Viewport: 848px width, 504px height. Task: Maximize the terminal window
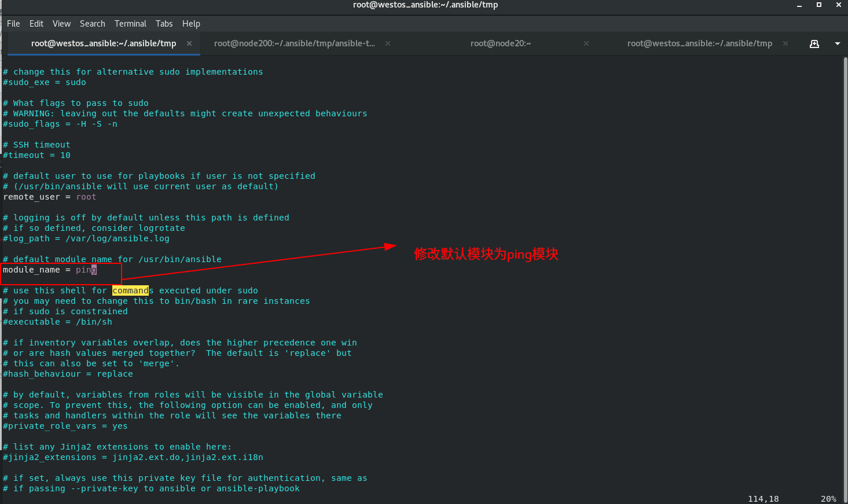819,5
